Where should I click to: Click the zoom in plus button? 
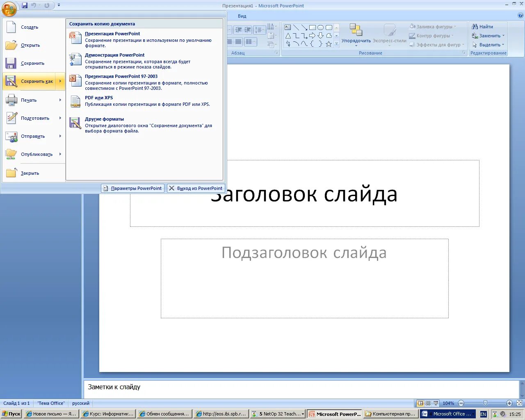tap(509, 403)
